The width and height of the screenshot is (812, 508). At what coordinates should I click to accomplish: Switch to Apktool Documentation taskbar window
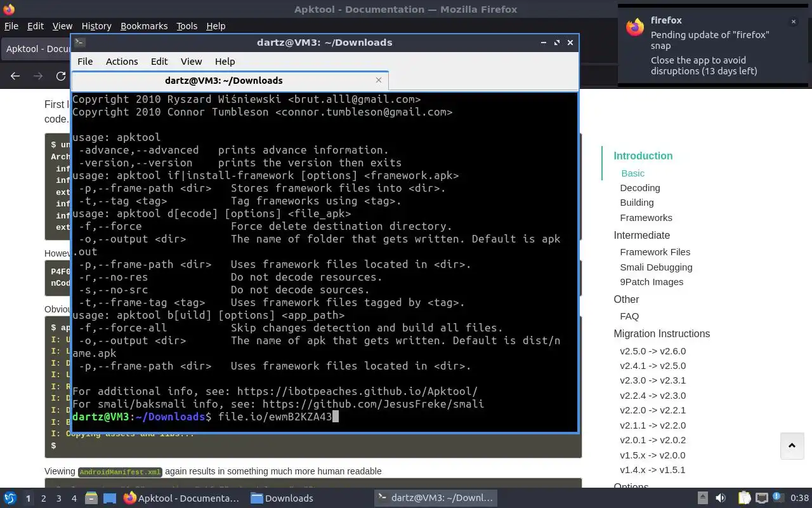tap(181, 498)
